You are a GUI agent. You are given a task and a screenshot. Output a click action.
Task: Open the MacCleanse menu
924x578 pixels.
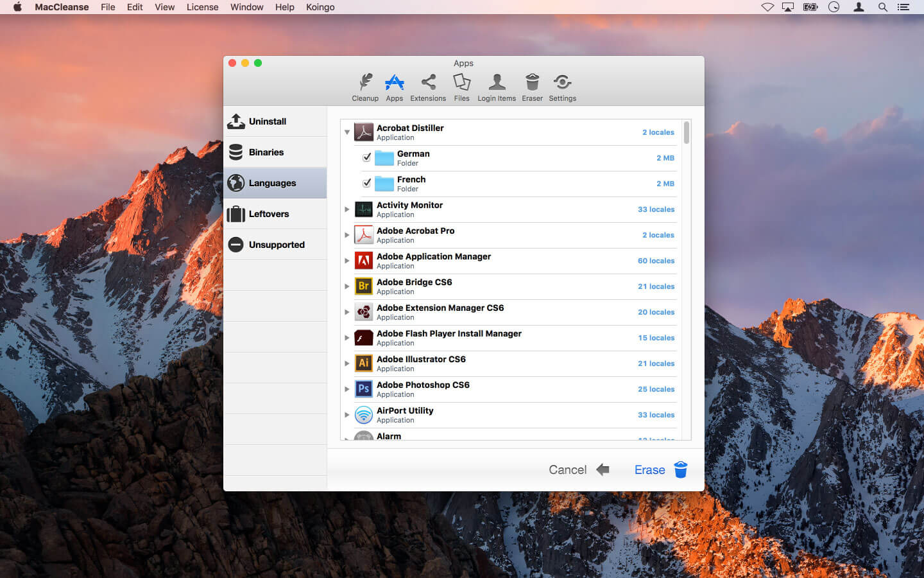tap(62, 7)
